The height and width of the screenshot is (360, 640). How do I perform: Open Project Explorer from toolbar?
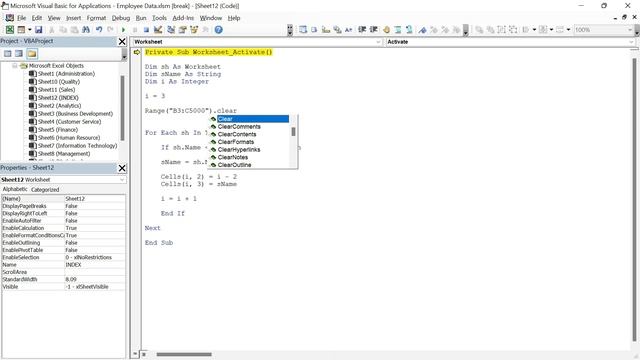171,29
